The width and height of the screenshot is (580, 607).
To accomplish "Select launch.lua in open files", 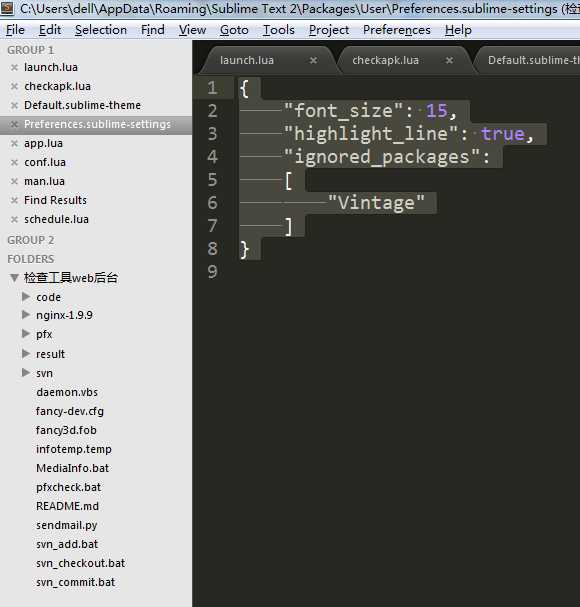I will pos(51,67).
